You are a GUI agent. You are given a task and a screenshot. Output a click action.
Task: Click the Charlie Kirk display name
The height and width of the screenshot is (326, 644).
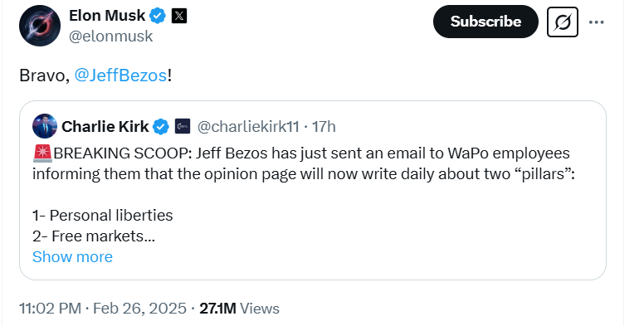coord(105,126)
